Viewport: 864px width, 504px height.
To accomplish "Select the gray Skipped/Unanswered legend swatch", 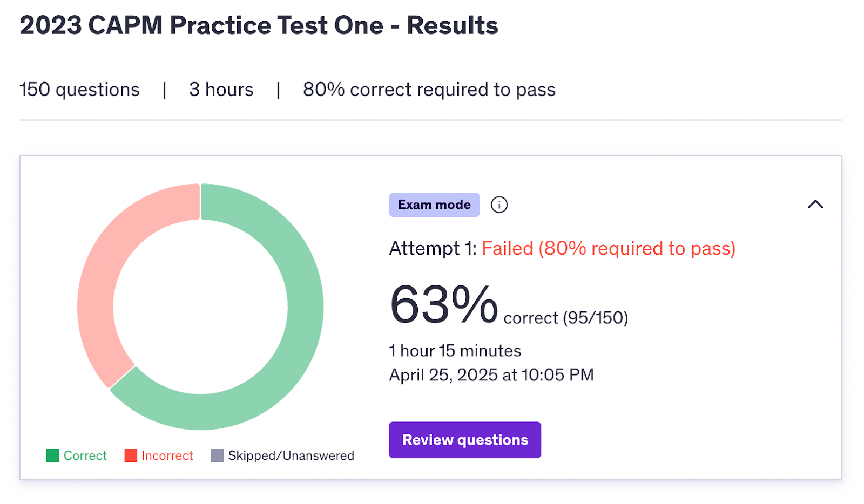I will [x=217, y=455].
